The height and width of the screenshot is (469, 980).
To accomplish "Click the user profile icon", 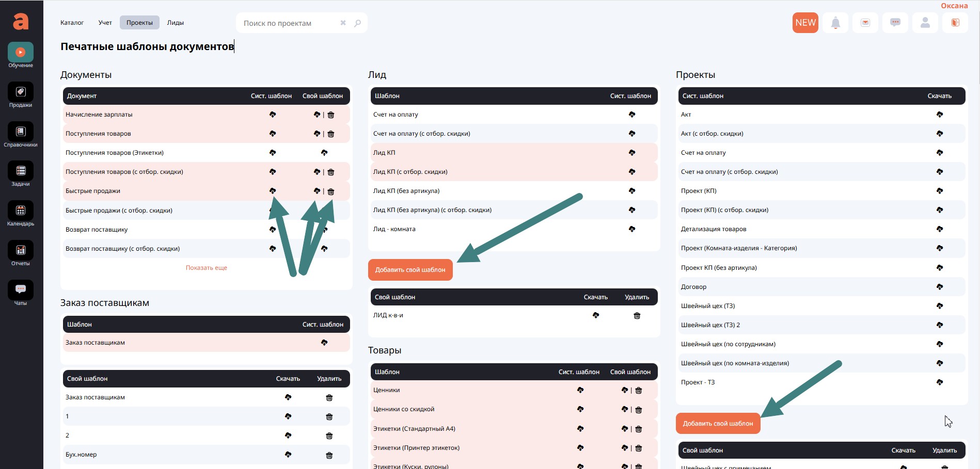I will (925, 23).
